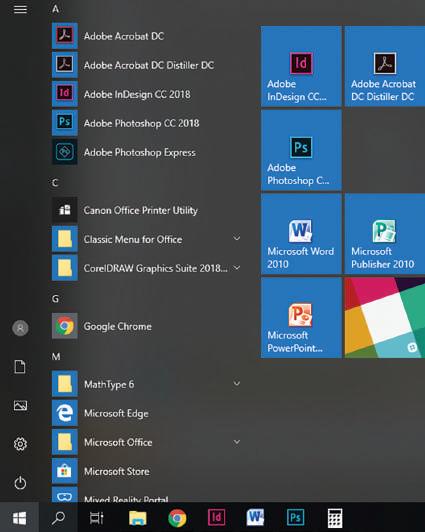Expand the Classic Menu for Office folder
425x532 pixels.
click(146, 239)
